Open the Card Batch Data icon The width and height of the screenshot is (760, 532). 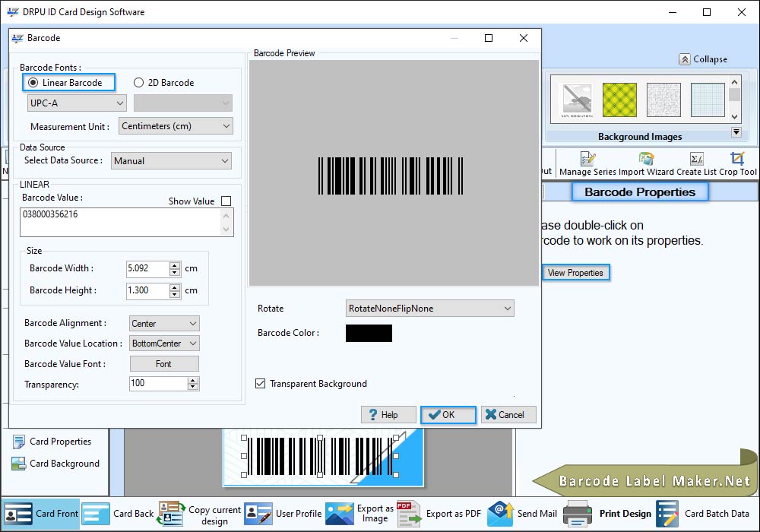click(x=667, y=514)
